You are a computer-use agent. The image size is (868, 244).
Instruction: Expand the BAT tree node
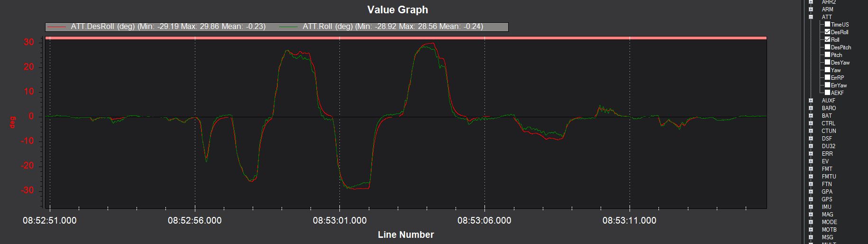[x=811, y=116]
